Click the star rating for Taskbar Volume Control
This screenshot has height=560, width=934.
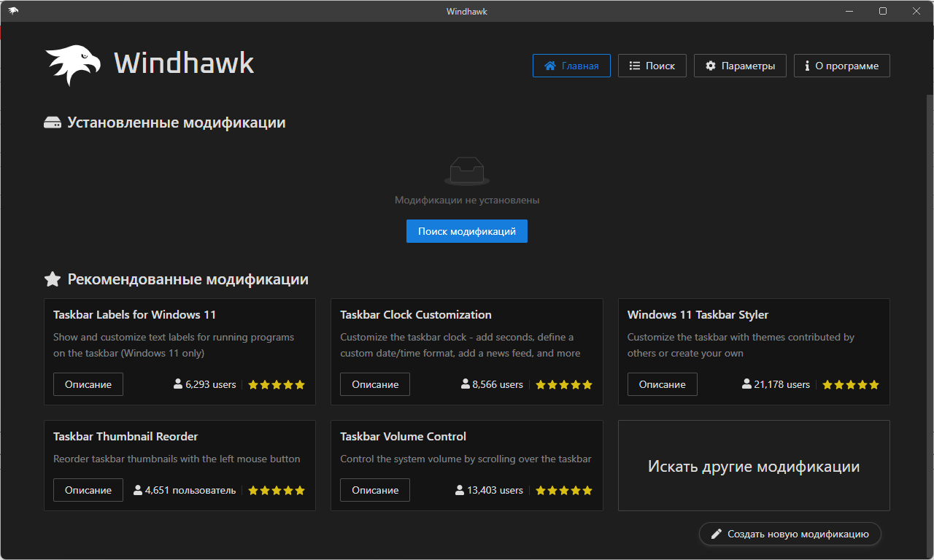pos(564,490)
